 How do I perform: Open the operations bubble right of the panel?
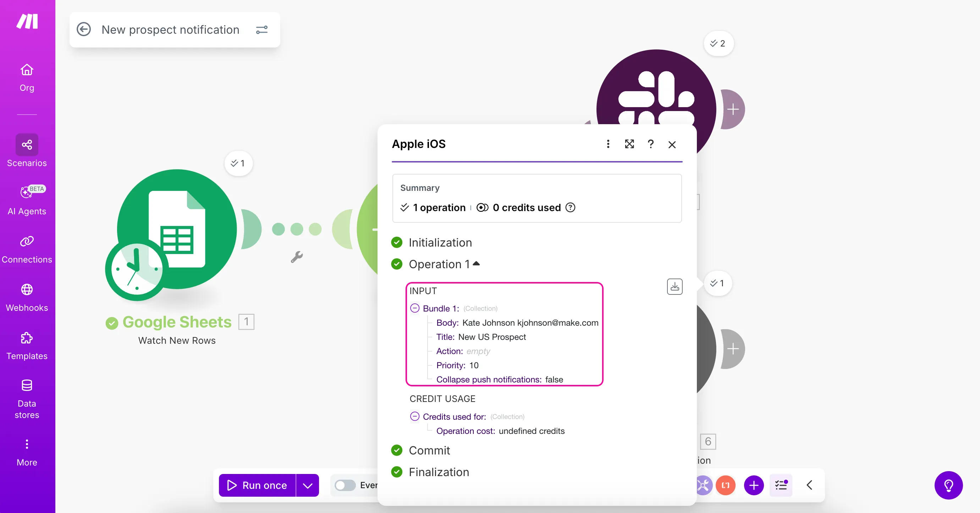coord(717,283)
